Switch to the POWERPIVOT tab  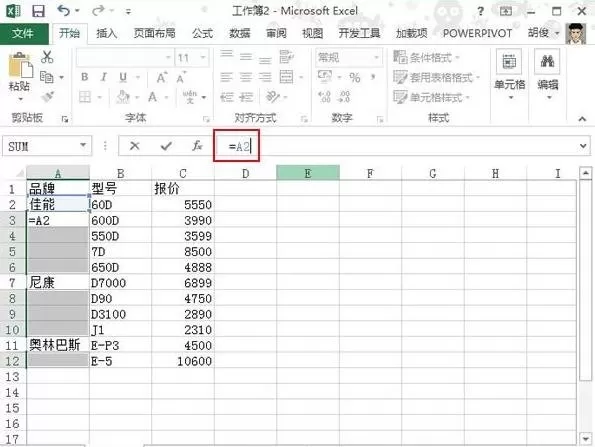pyautogui.click(x=478, y=34)
